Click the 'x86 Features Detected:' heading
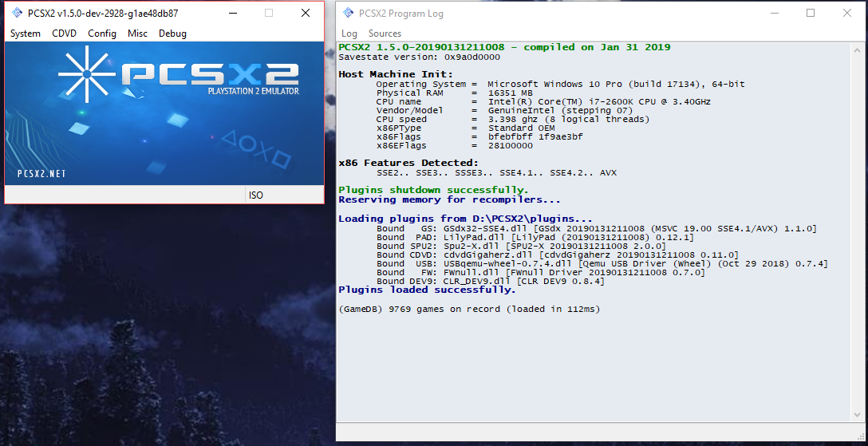The height and width of the screenshot is (446, 868). pyautogui.click(x=408, y=163)
